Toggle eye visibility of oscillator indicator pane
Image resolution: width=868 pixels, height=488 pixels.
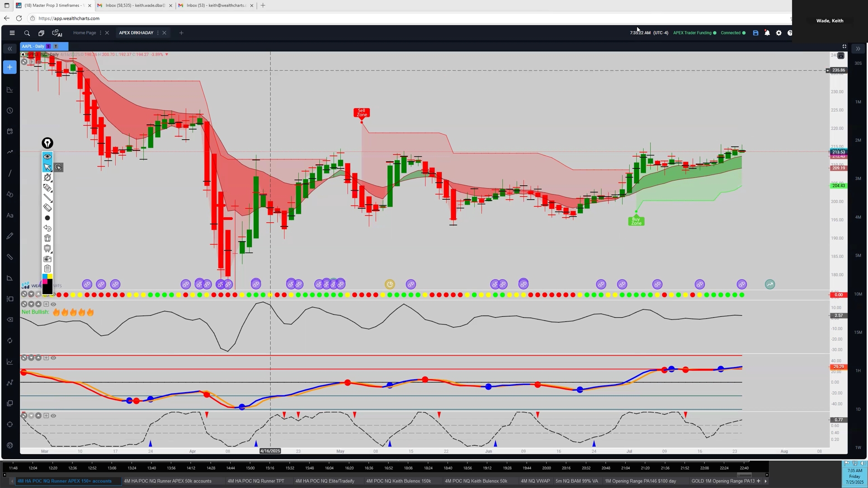tap(53, 358)
